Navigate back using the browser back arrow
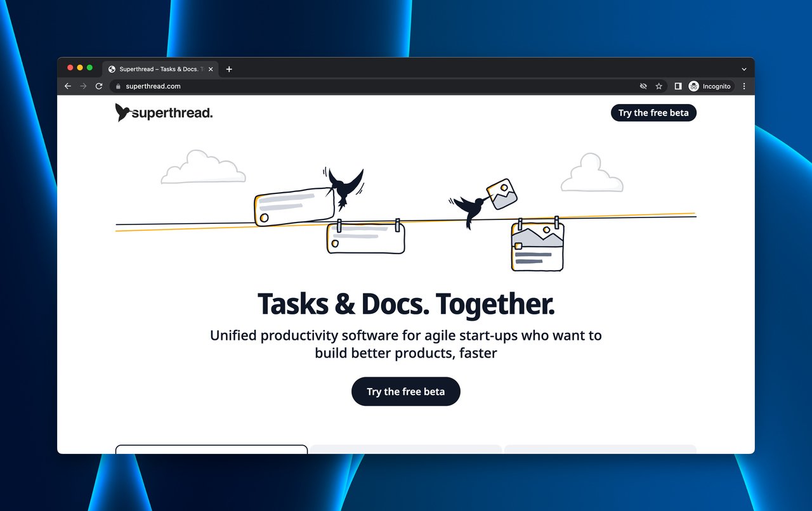This screenshot has width=812, height=511. pos(67,86)
